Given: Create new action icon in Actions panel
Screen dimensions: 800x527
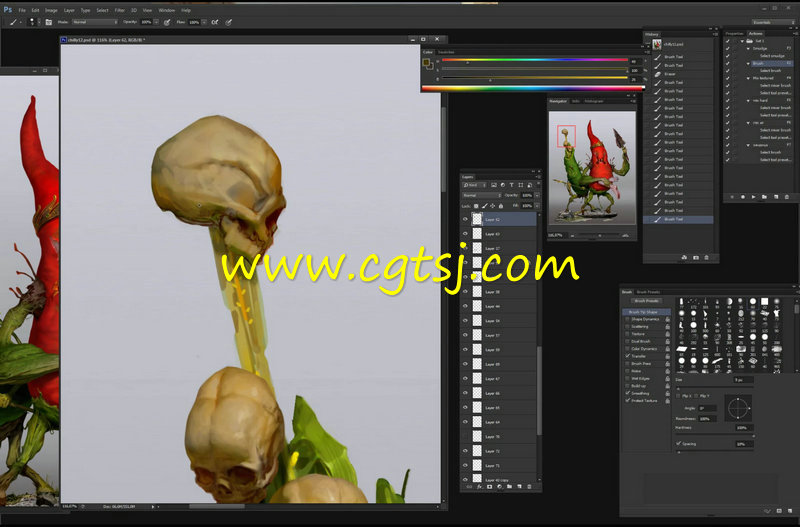Looking at the screenshot, I should [776, 197].
